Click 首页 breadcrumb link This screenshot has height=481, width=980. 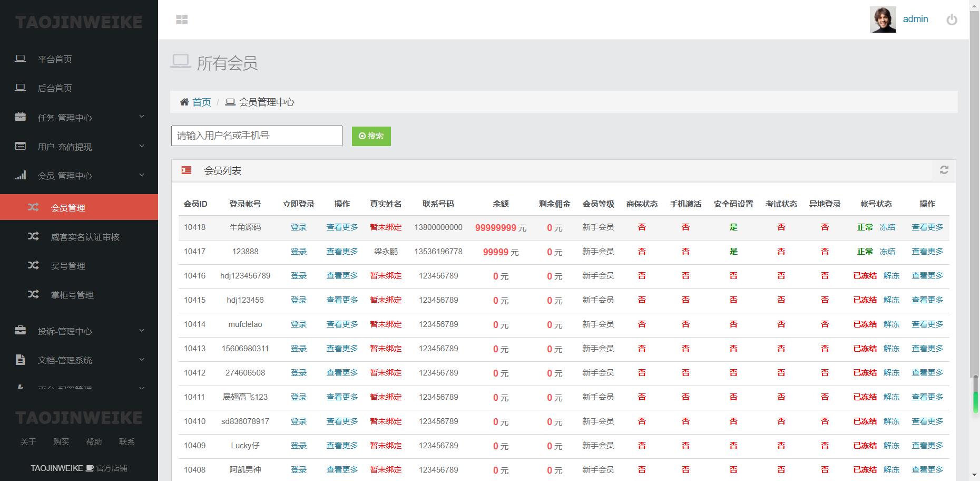coord(201,102)
